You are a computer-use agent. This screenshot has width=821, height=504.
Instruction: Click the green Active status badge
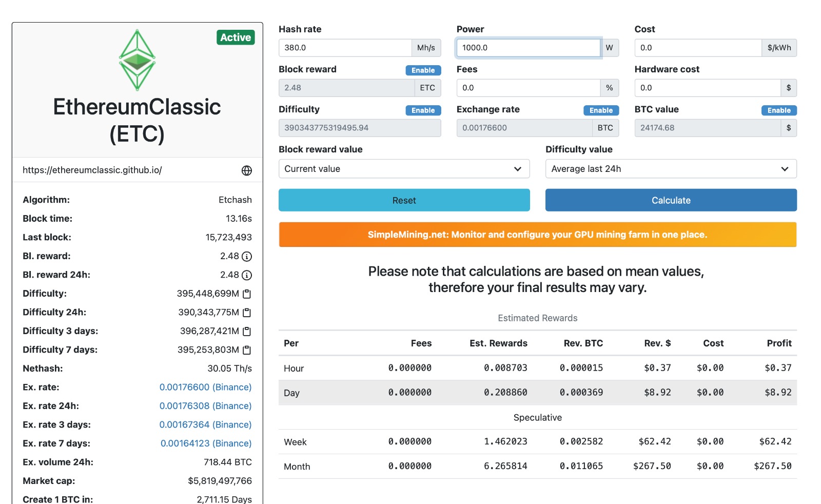pyautogui.click(x=236, y=37)
